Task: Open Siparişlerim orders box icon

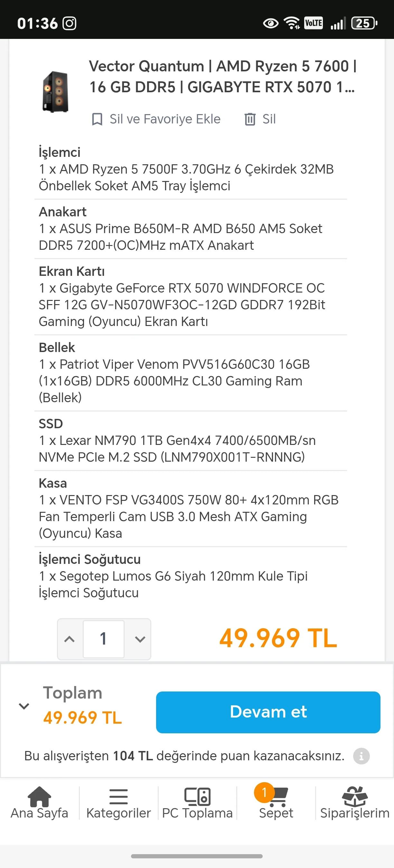Action: [354, 797]
